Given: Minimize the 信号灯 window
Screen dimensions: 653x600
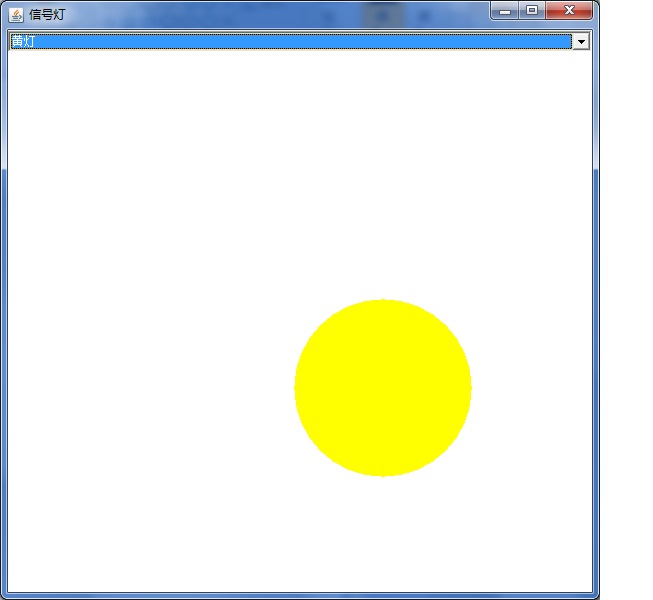Looking at the screenshot, I should pyautogui.click(x=505, y=10).
